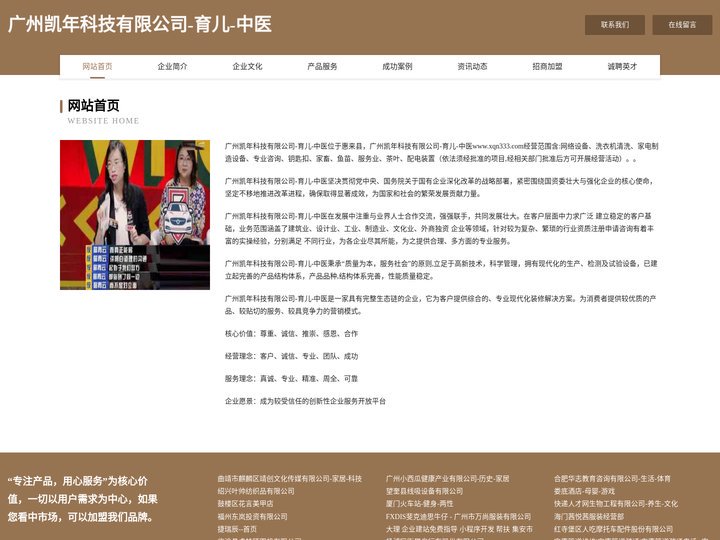Click the 联系我们 button
The width and height of the screenshot is (720, 540).
[x=614, y=25]
